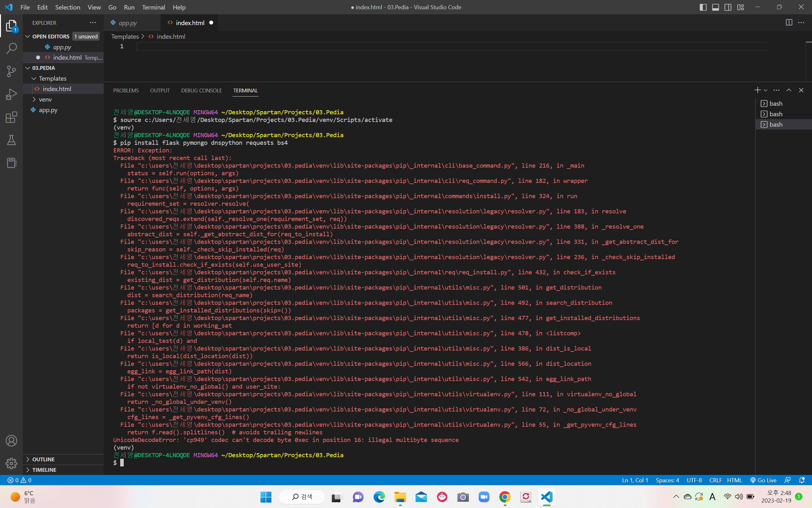Viewport: 812px width, 508px height.
Task: Change the UTF-8 file encoding
Action: pos(694,480)
